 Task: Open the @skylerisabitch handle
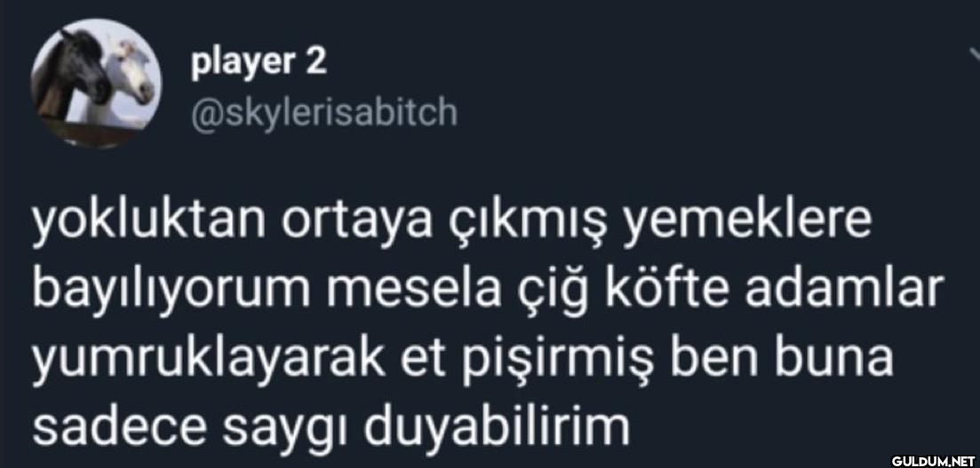tap(323, 113)
